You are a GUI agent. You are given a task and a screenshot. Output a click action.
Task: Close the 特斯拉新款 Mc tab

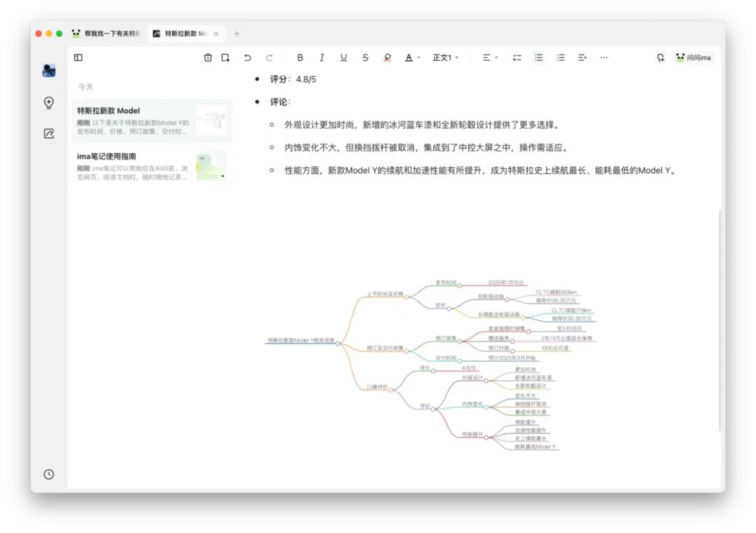216,34
